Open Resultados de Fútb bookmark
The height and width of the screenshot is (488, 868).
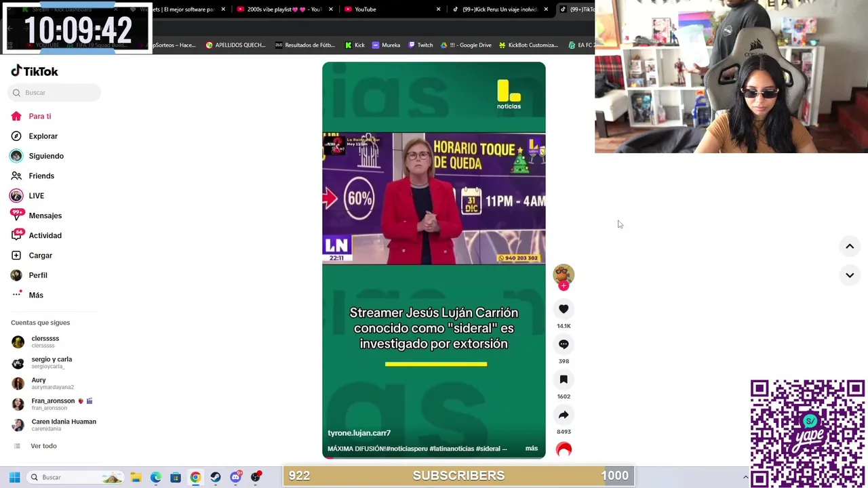click(305, 45)
